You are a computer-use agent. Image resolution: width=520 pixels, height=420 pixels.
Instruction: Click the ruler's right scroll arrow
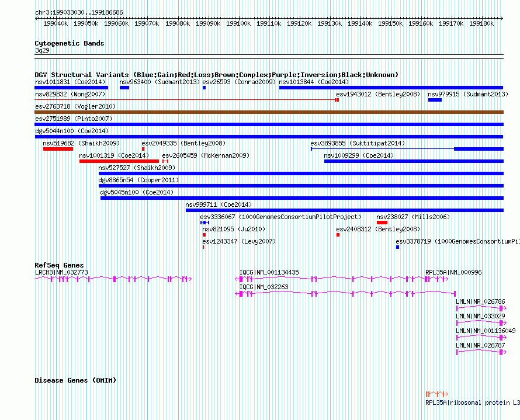[x=502, y=18]
